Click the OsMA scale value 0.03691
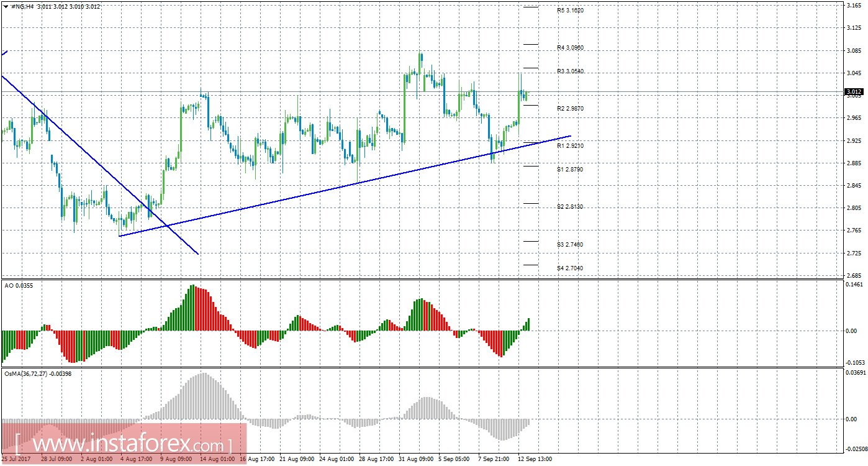The image size is (868, 466). tap(856, 373)
